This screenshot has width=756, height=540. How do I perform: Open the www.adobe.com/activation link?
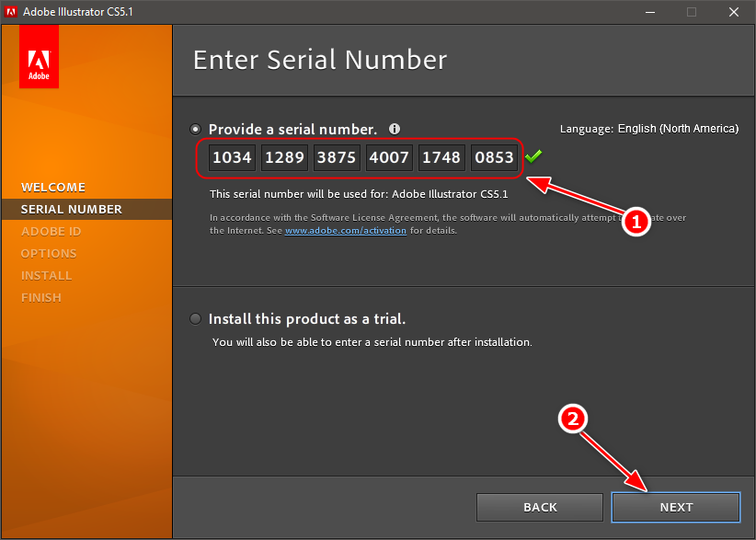[x=345, y=231]
